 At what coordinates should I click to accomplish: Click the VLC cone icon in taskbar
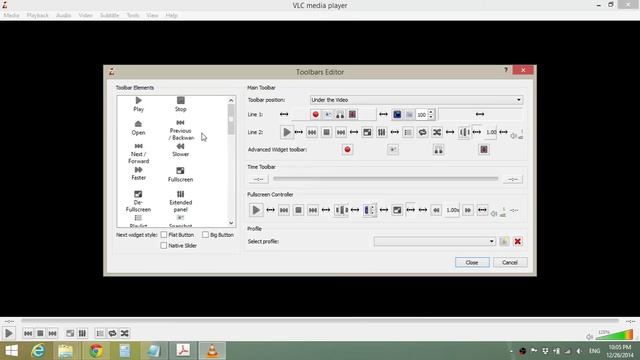coord(212,351)
